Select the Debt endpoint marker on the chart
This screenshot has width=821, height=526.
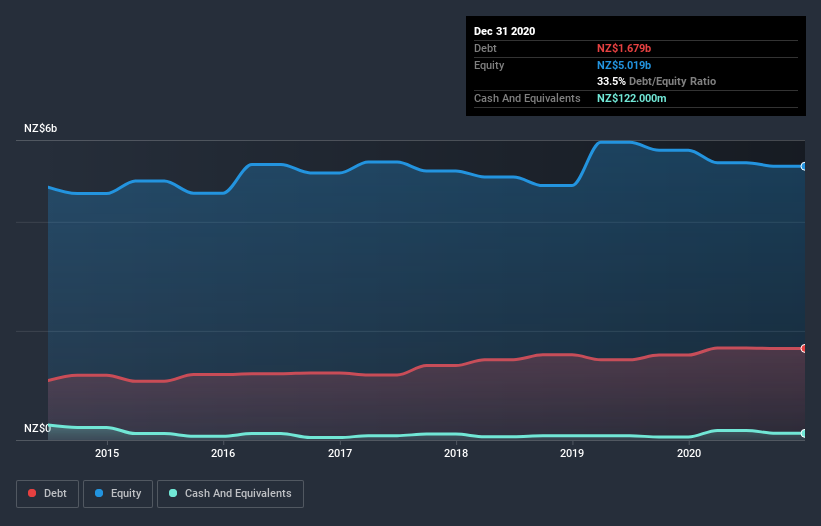(x=804, y=349)
